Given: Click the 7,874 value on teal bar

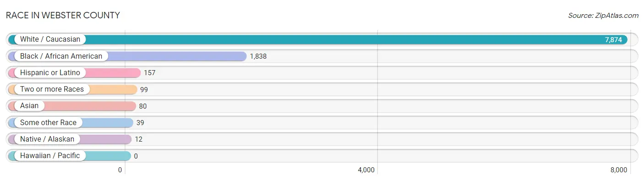Looking at the screenshot, I should tap(613, 40).
